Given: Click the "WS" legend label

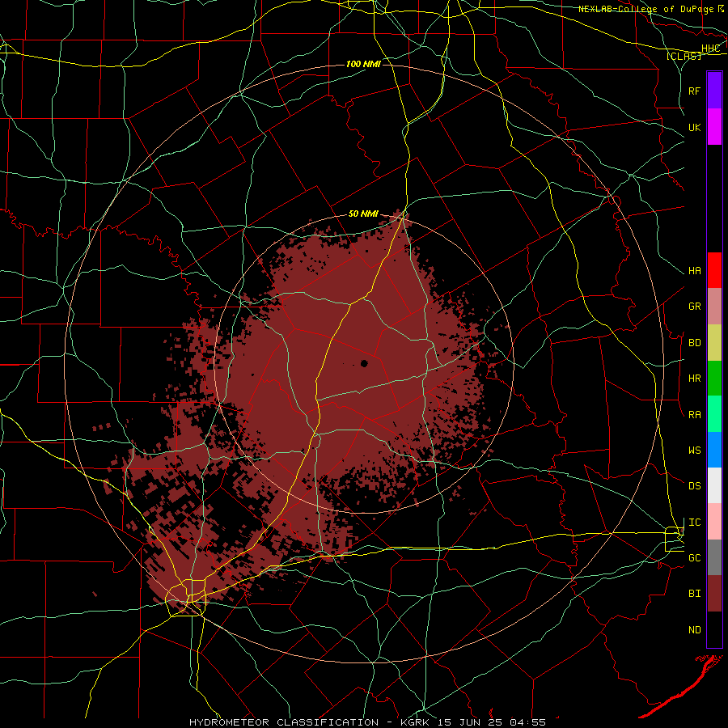Looking at the screenshot, I should (694, 451).
